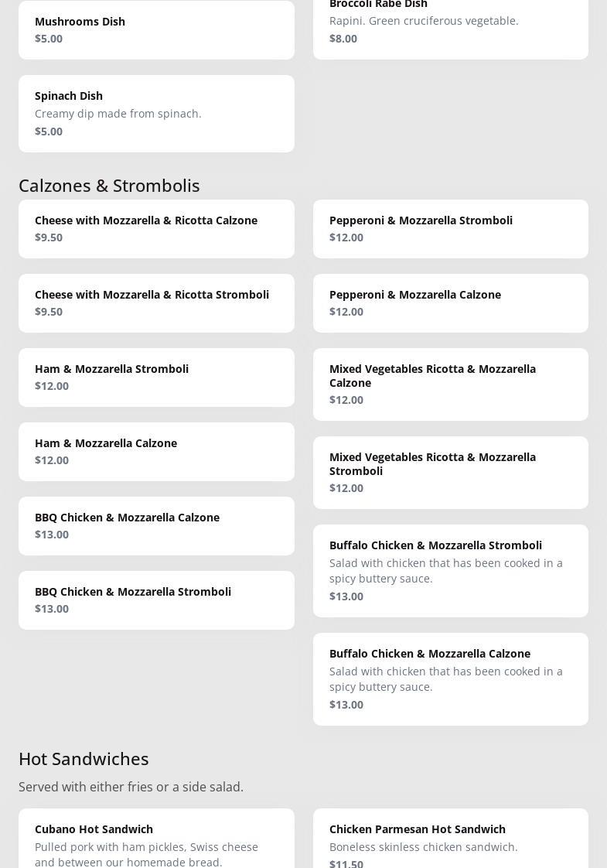
Task: Choose Ham & Mozzarella Calzone
Action: point(156,451)
